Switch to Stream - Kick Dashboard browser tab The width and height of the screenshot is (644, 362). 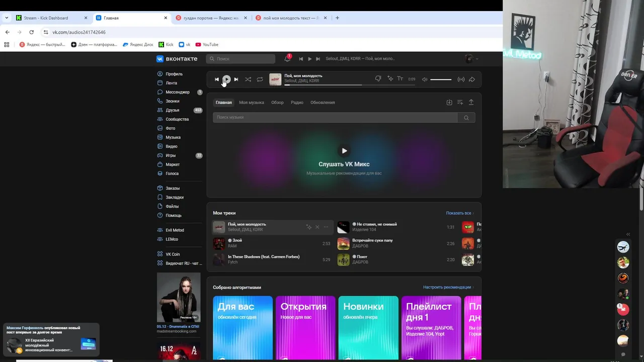(x=51, y=18)
